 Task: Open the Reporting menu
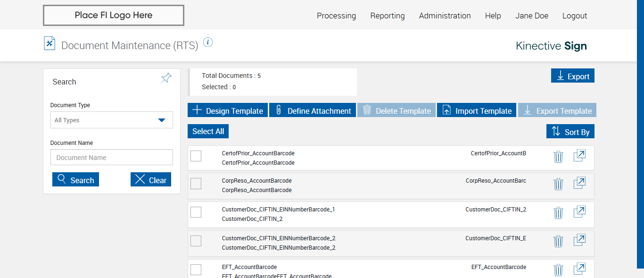pos(388,16)
